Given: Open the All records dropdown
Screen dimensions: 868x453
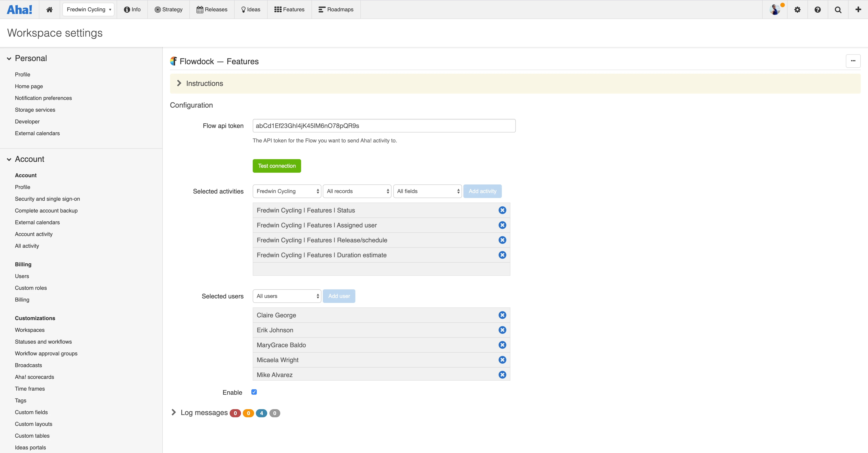Looking at the screenshot, I should (x=357, y=191).
